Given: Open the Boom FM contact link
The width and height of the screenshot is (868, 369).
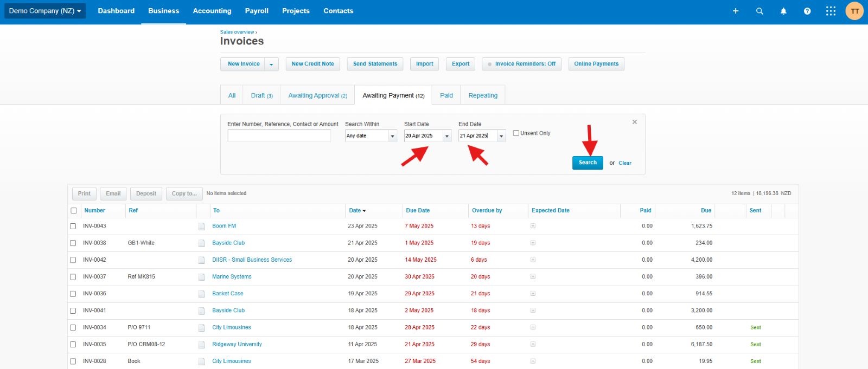Looking at the screenshot, I should click(x=224, y=226).
